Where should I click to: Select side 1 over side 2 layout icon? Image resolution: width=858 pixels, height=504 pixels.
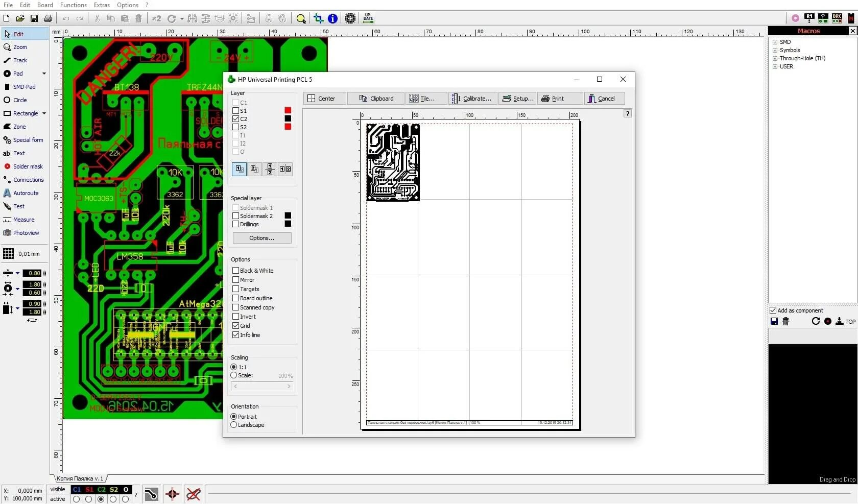click(x=239, y=169)
